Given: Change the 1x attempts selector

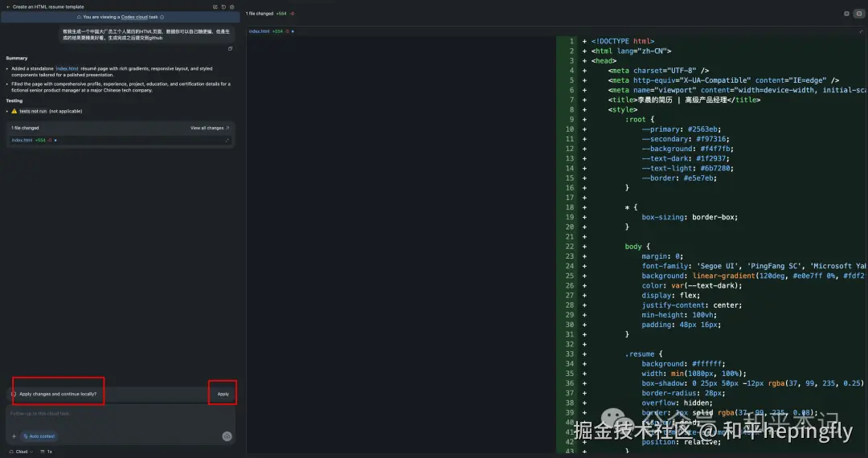Looking at the screenshot, I should pos(47,452).
